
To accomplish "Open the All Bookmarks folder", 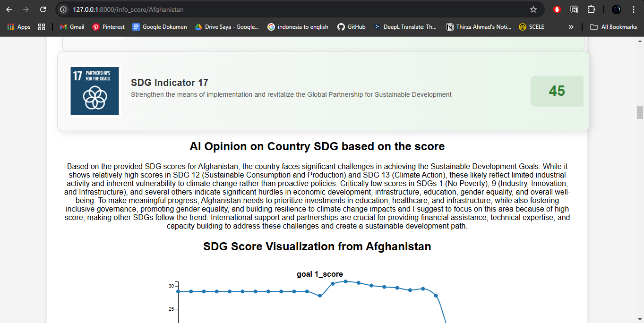I will pos(613,27).
